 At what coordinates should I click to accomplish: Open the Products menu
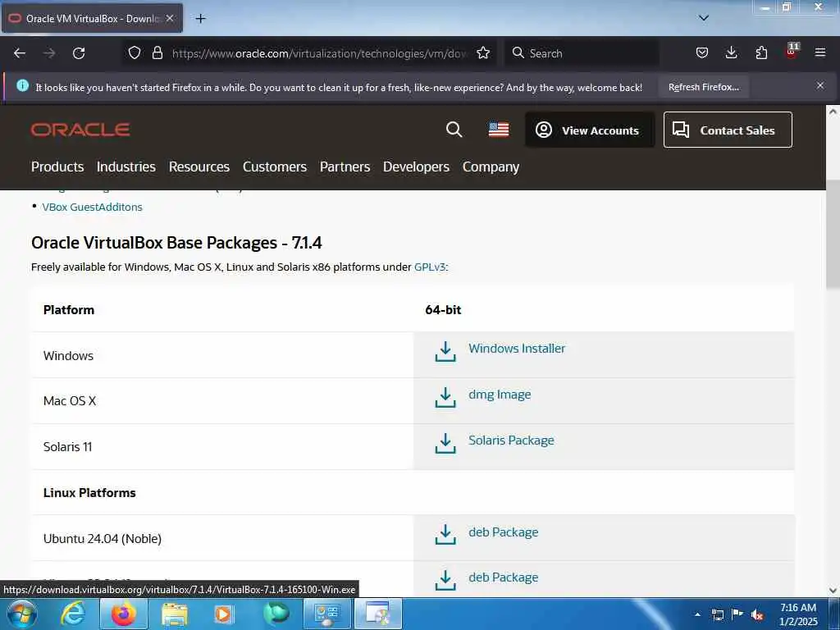(x=57, y=167)
